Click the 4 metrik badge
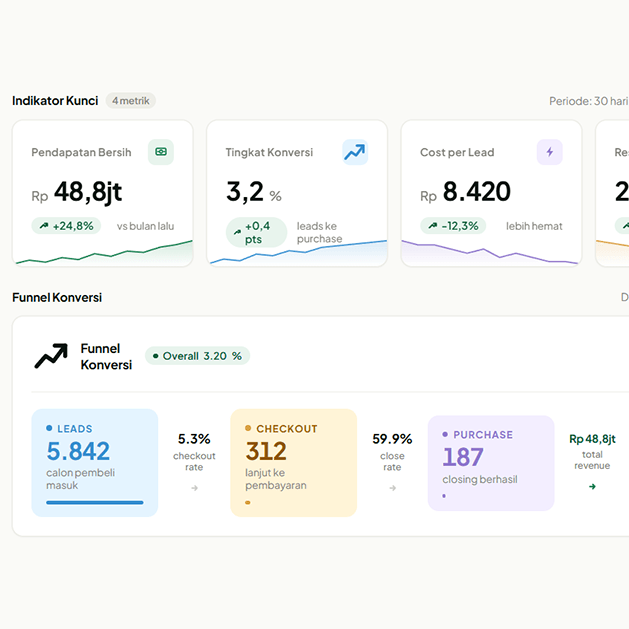 (131, 101)
